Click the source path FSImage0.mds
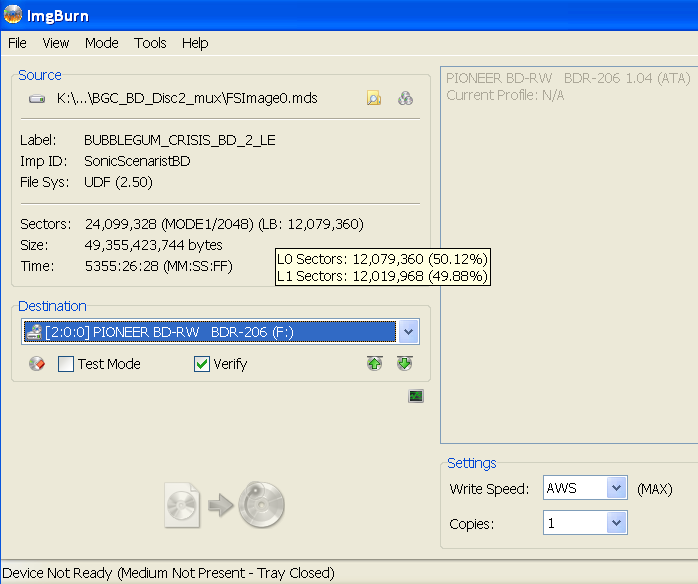Viewport: 698px width, 584px height. (187, 98)
